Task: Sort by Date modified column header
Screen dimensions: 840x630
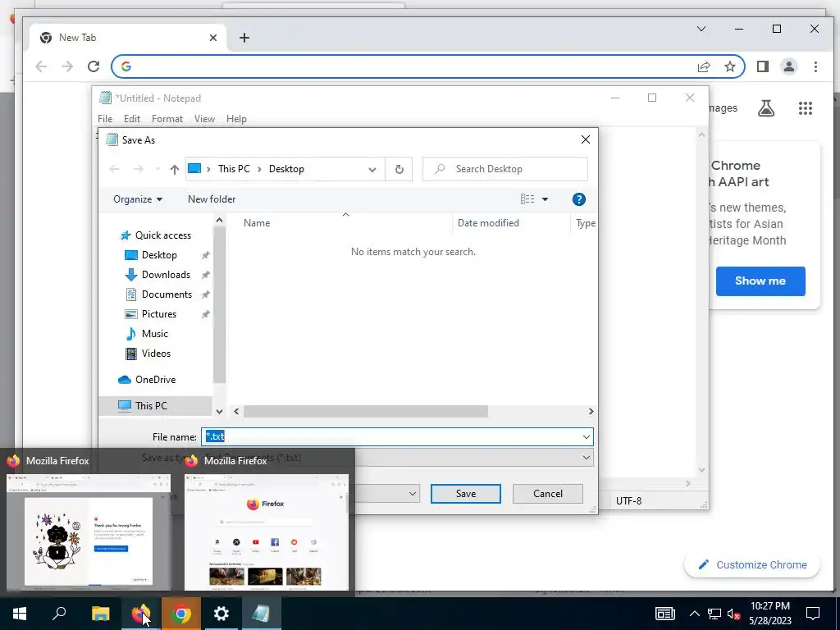Action: pyautogui.click(x=488, y=223)
